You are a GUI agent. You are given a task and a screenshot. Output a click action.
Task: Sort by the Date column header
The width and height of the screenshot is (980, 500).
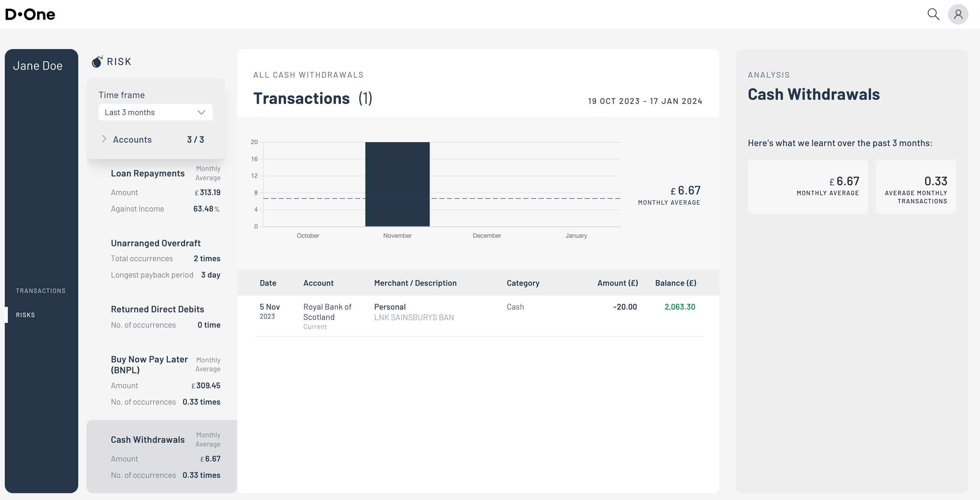coord(268,283)
